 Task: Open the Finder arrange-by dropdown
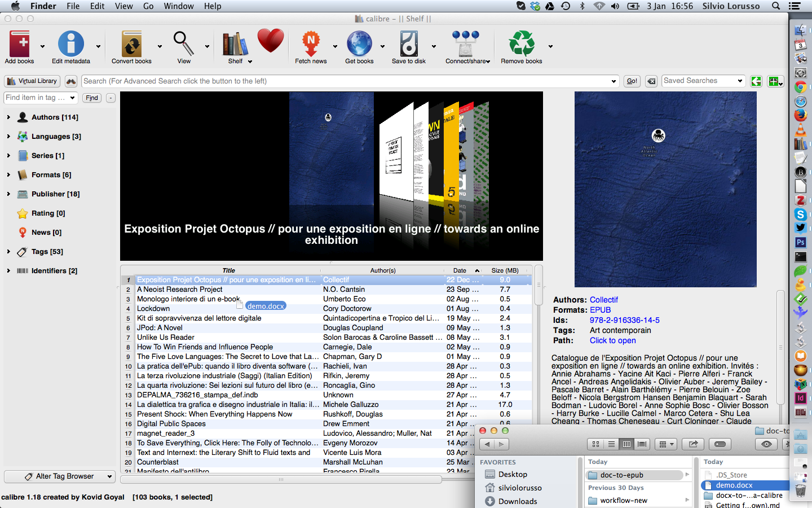[x=666, y=444]
